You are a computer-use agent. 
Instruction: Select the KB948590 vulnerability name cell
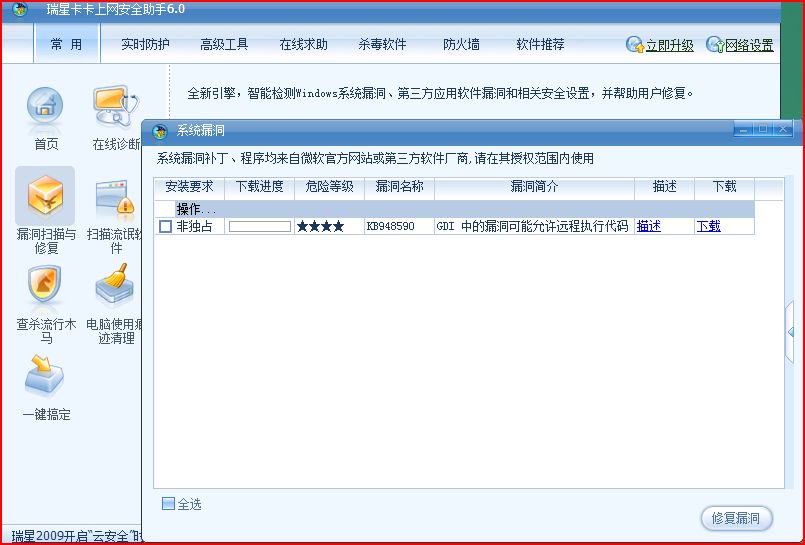399,226
